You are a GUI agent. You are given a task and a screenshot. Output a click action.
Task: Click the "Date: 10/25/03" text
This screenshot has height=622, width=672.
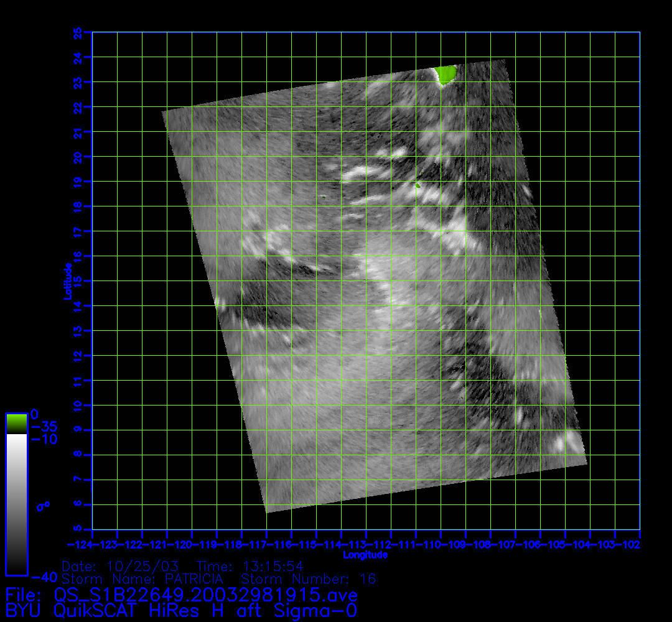click(121, 567)
